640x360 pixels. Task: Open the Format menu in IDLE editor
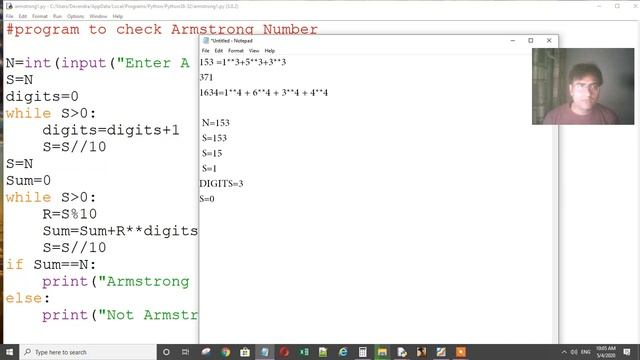pos(40,16)
